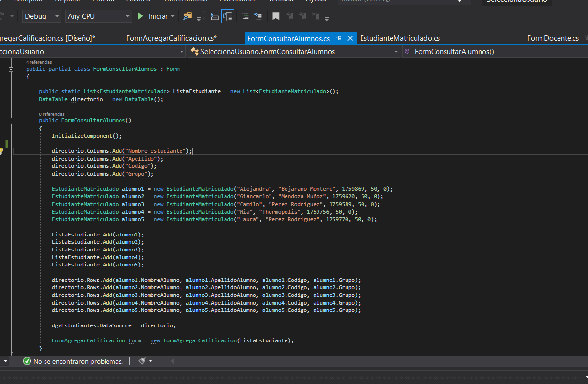This screenshot has width=588, height=384.
Task: Click the previous bookmark icon
Action: pos(290,16)
